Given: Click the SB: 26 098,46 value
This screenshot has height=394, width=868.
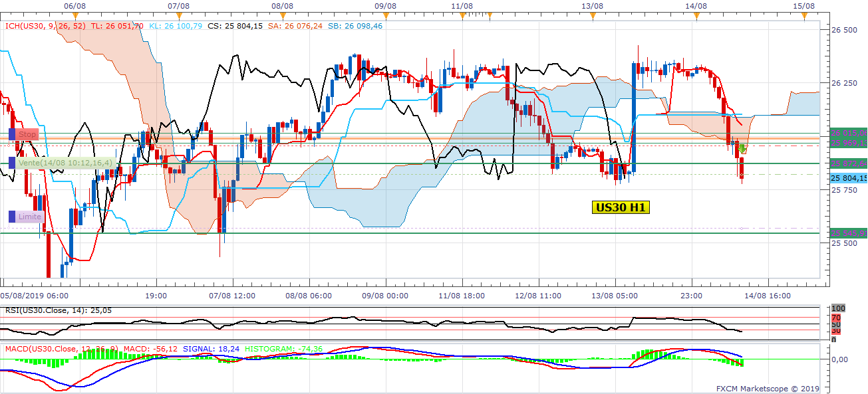Looking at the screenshot, I should click(355, 26).
